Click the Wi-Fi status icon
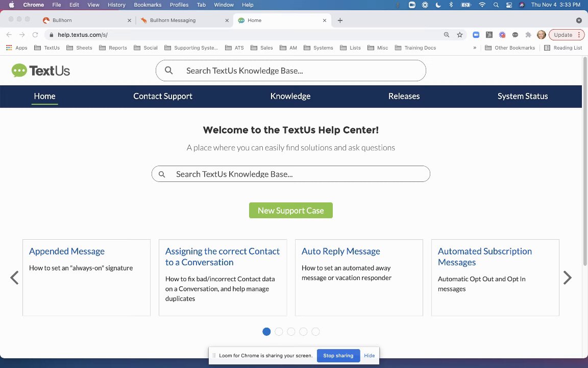The width and height of the screenshot is (588, 368). [482, 5]
